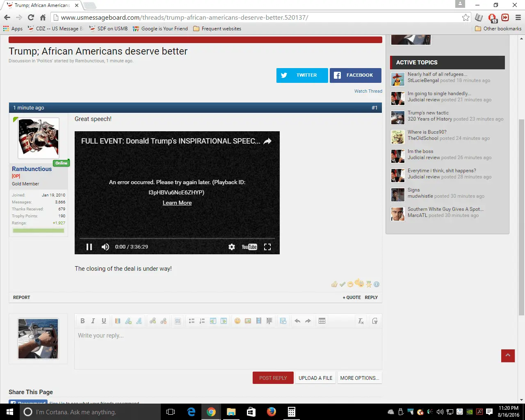Rate the post with thumbs up icon
Screen dimensions: 525x420
(x=334, y=284)
